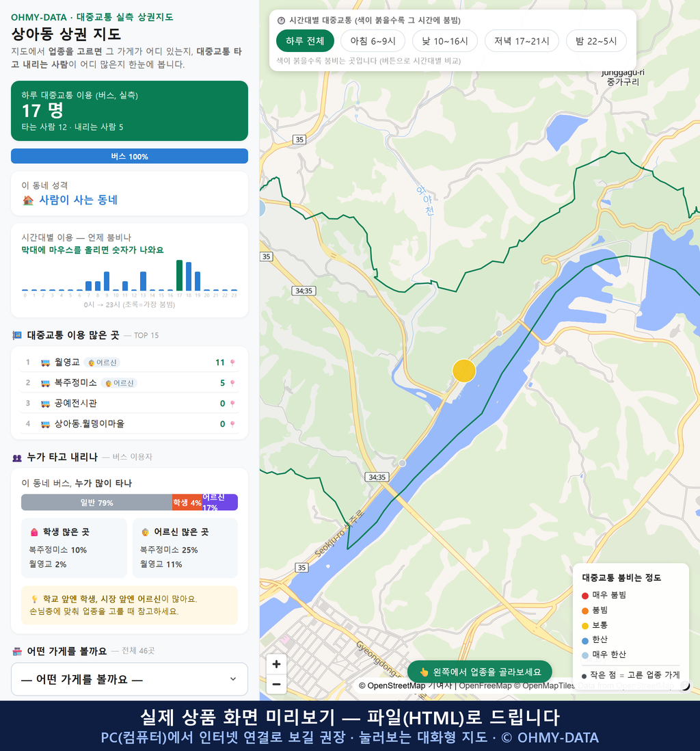This screenshot has height=751, width=700.
Task: Click the small gray stop dot near 34;35 sign
Action: 402,462
